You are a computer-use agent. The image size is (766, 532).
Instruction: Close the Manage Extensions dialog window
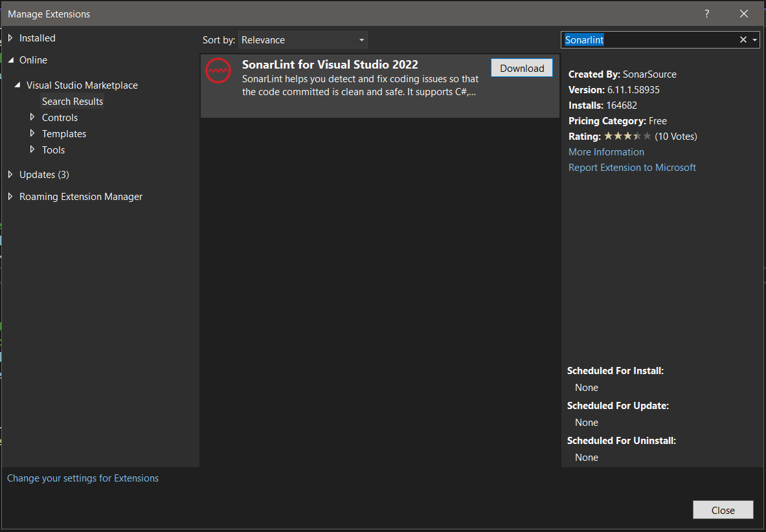(743, 14)
